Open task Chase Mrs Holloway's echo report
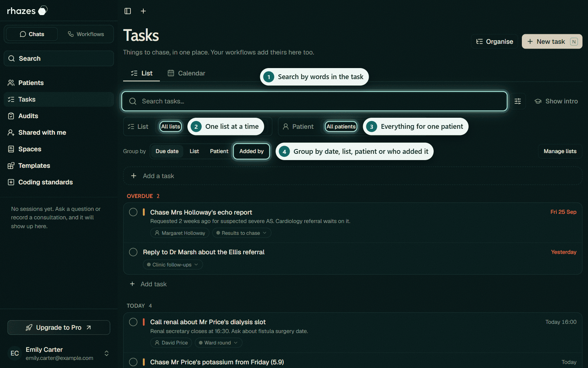 tap(201, 212)
